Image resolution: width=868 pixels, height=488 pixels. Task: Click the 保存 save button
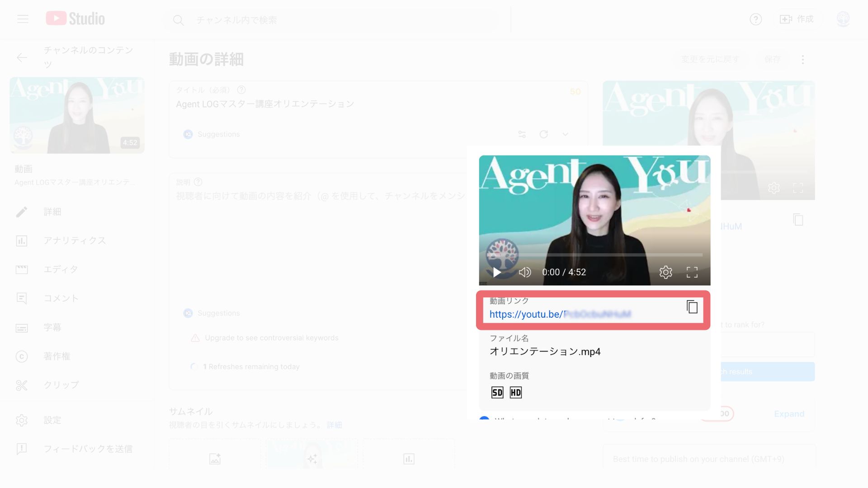click(773, 59)
